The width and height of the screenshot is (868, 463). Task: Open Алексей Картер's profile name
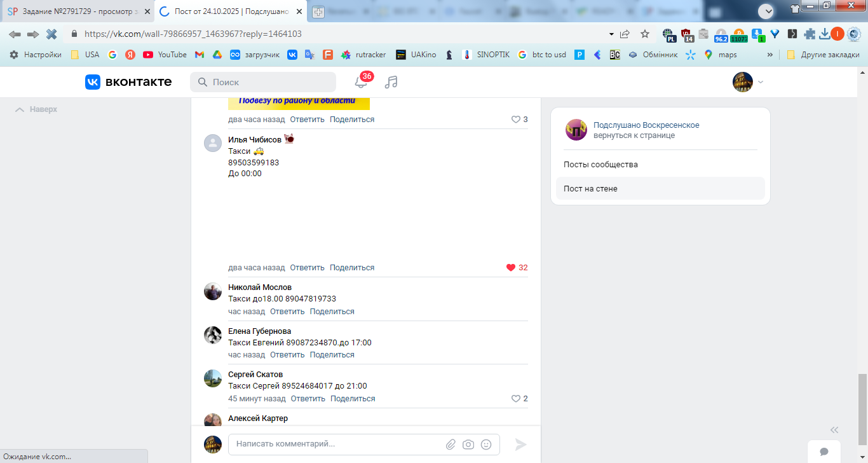[x=258, y=418]
